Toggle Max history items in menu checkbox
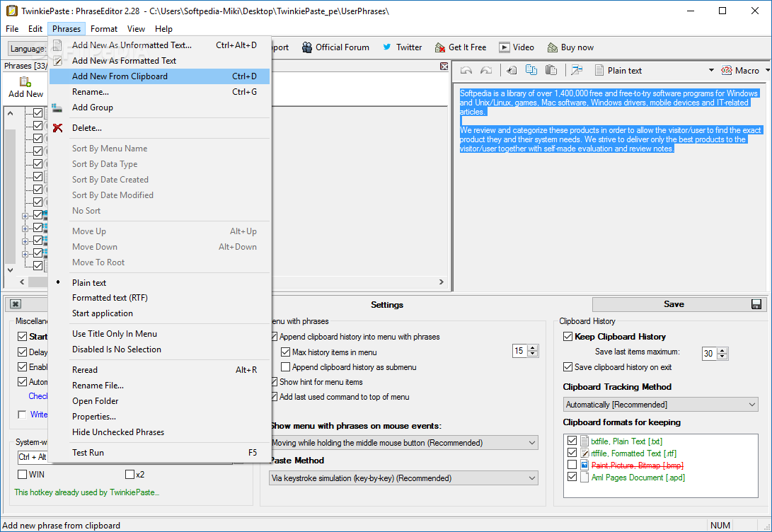This screenshot has width=772, height=532. [x=286, y=352]
